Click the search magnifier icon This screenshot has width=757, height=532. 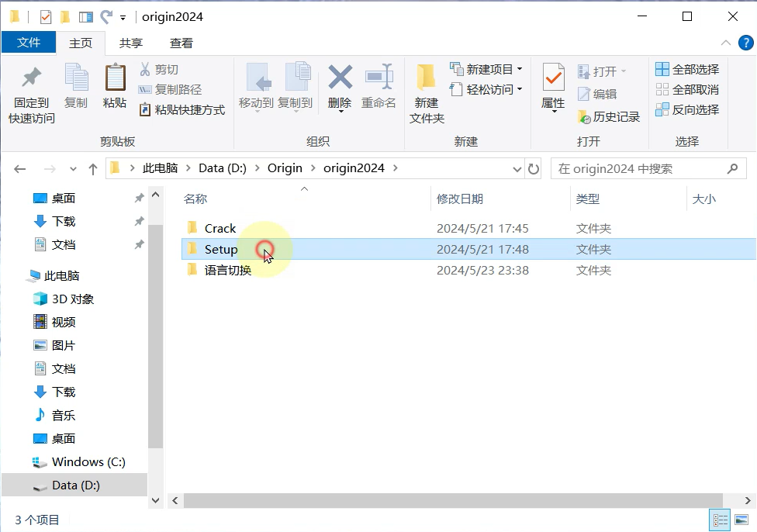click(732, 168)
